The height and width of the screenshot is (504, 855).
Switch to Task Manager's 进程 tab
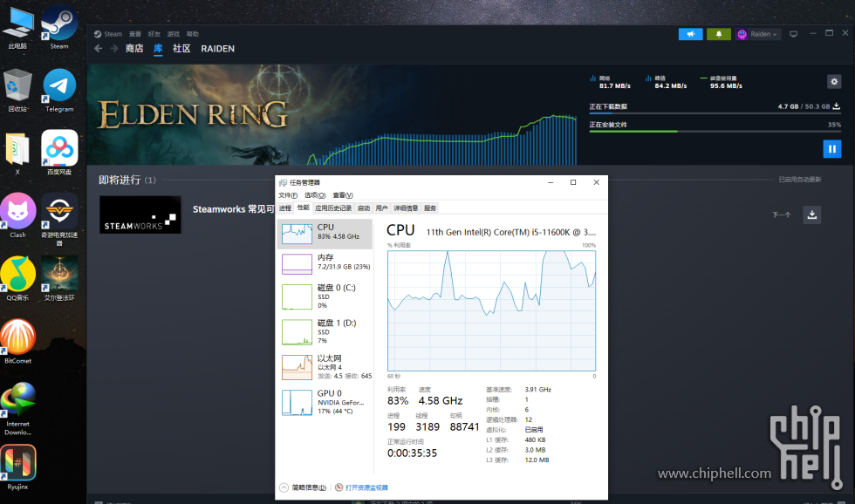[285, 208]
